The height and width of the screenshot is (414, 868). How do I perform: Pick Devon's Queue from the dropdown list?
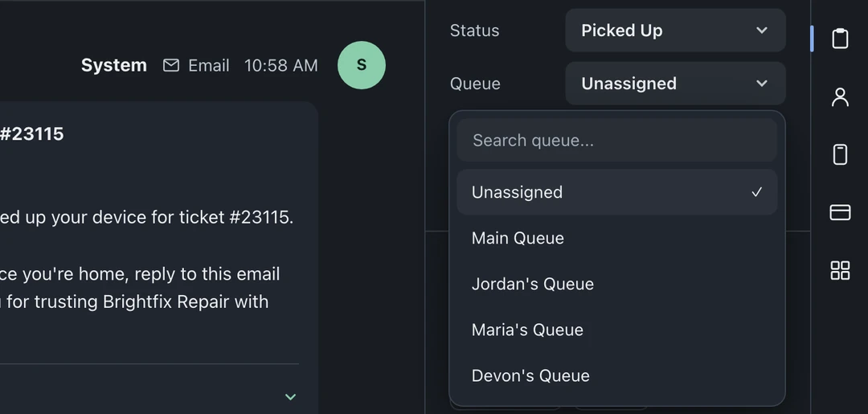point(616,375)
